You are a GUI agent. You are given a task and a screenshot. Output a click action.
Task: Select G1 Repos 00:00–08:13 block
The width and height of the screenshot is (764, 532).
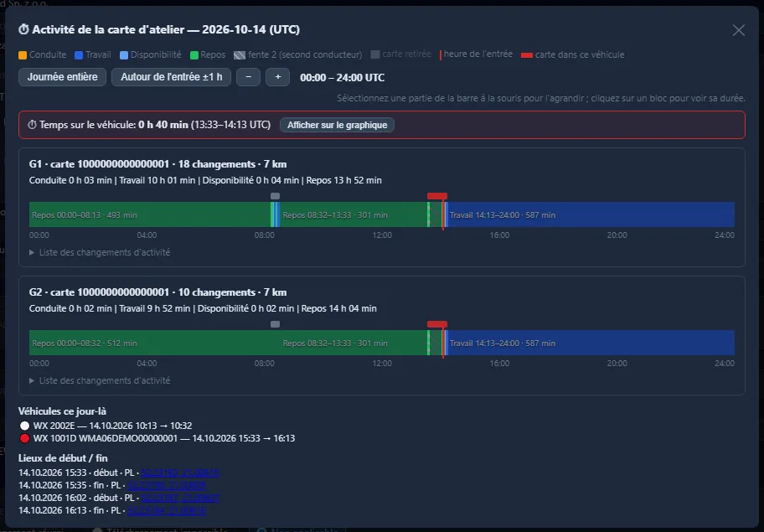pyautogui.click(x=150, y=214)
